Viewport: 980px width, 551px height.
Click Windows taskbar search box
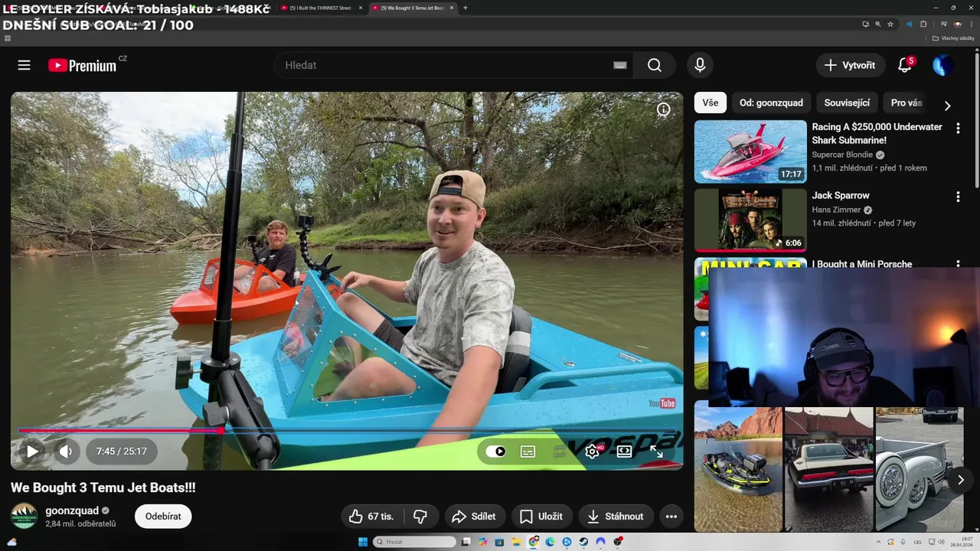pos(414,542)
